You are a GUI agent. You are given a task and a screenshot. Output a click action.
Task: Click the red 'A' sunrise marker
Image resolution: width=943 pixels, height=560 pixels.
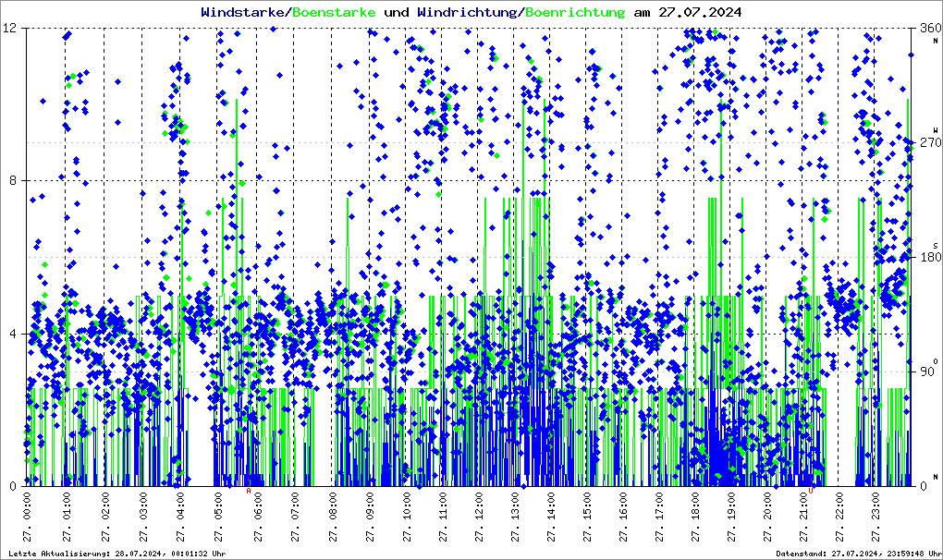(x=249, y=491)
